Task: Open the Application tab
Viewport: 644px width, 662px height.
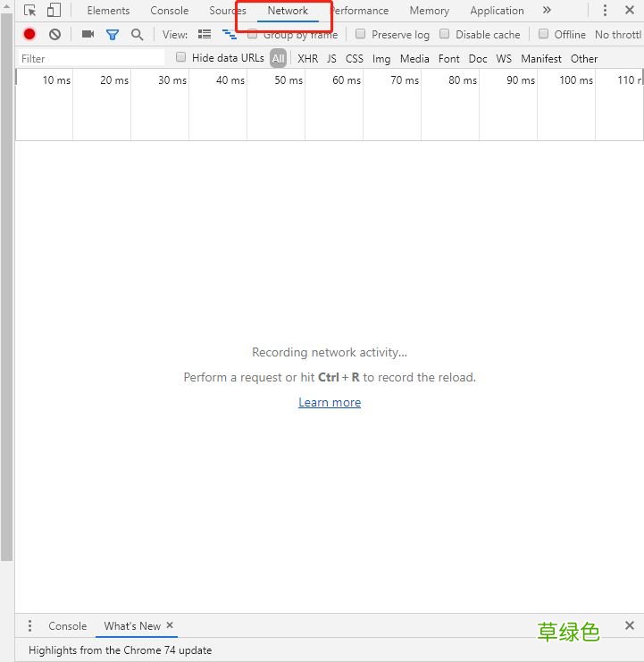Action: [498, 11]
